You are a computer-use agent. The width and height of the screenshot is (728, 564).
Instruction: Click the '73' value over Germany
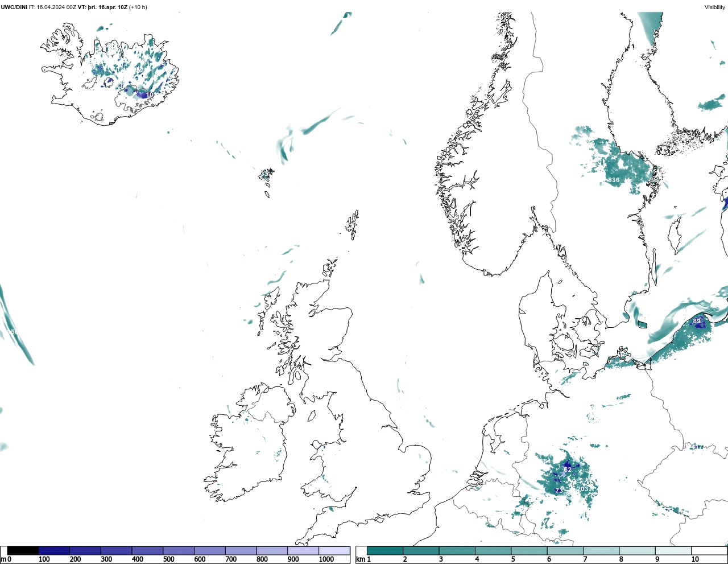tap(559, 491)
